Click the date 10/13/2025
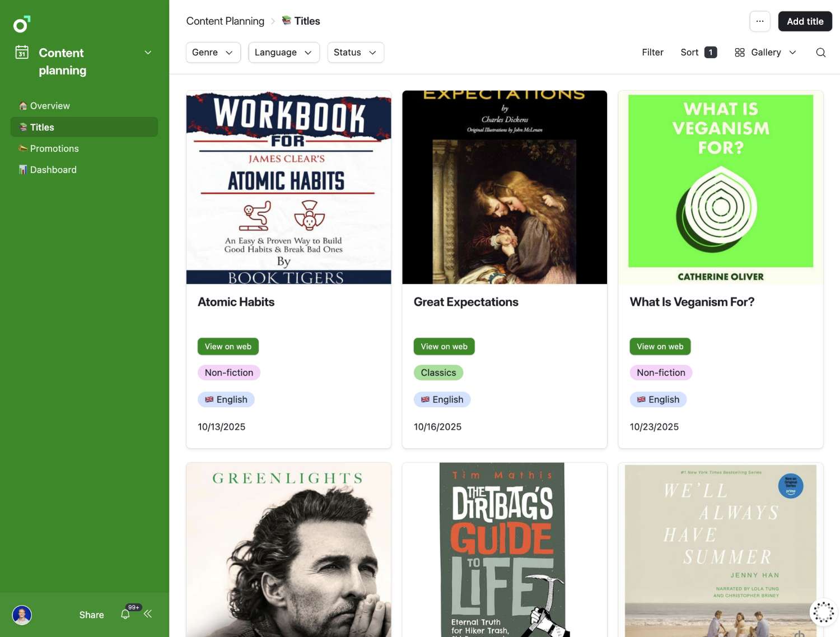The height and width of the screenshot is (637, 840). click(x=221, y=427)
